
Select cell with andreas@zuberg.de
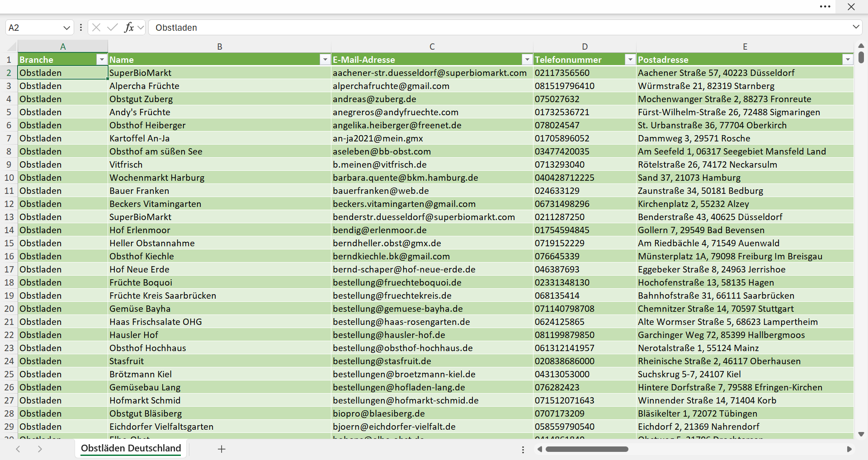[x=432, y=99]
